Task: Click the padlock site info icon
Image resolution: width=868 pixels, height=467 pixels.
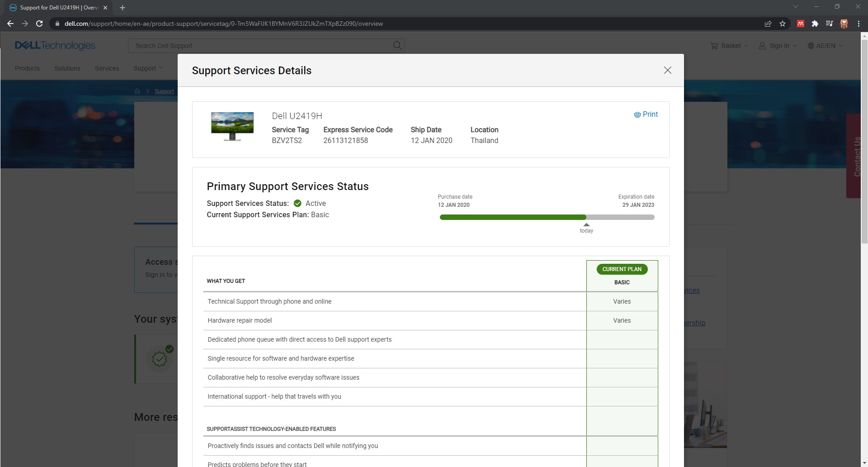Action: pyautogui.click(x=57, y=24)
